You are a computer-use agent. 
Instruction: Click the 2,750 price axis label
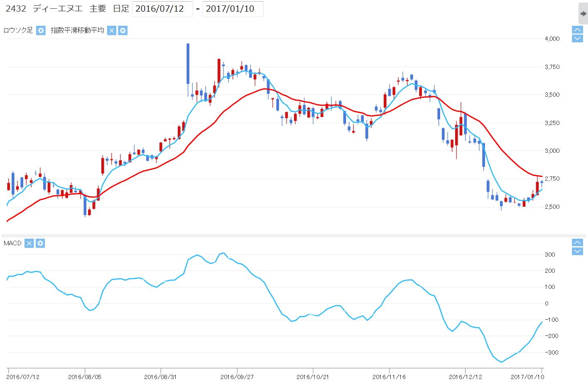pos(552,179)
